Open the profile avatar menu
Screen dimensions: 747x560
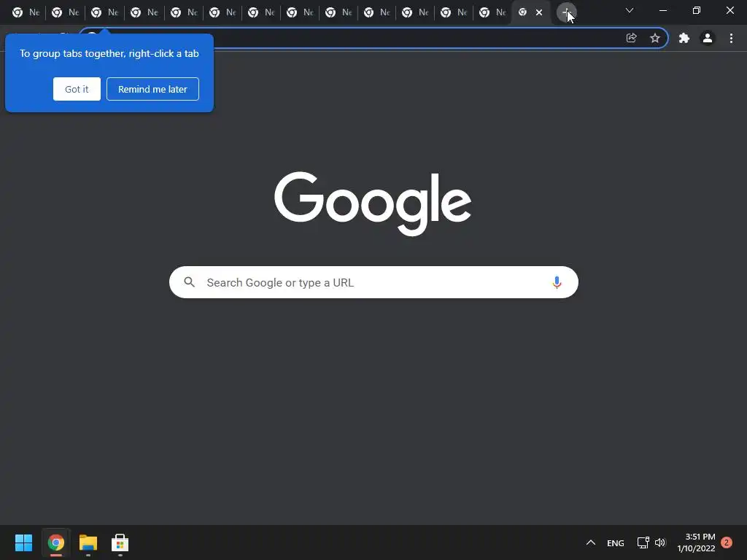coord(708,38)
